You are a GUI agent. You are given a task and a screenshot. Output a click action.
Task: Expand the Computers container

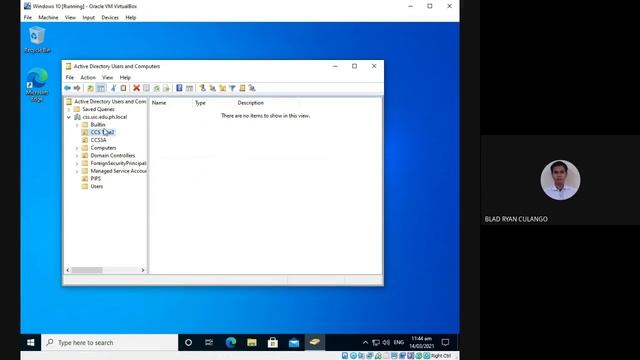pyautogui.click(x=77, y=148)
